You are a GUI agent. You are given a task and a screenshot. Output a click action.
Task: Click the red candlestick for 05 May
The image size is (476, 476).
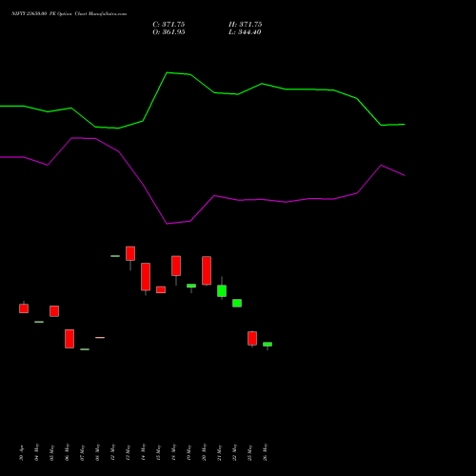(x=54, y=311)
